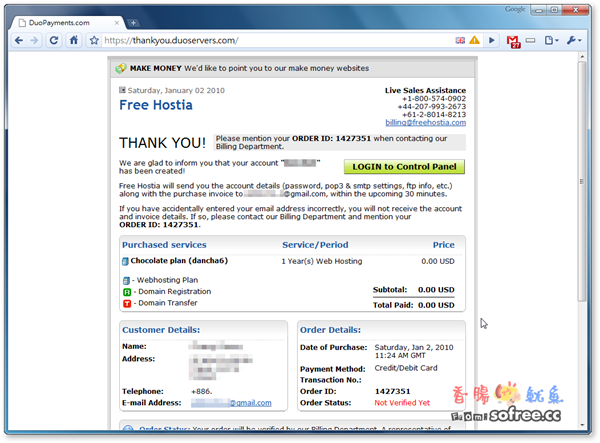Image resolution: width=600 pixels, height=443 pixels.
Task: Open the home page via house icon
Action: (74, 40)
